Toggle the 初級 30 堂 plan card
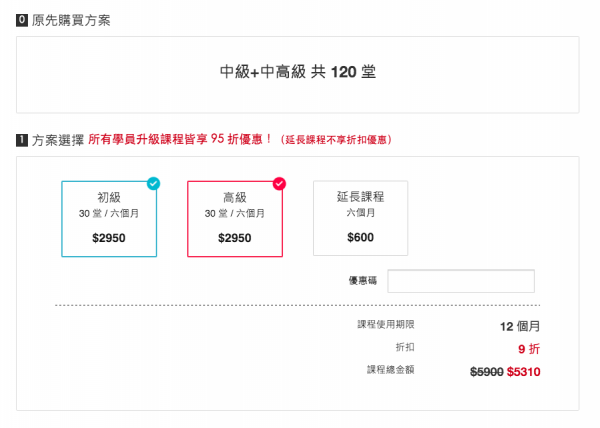 tap(109, 218)
